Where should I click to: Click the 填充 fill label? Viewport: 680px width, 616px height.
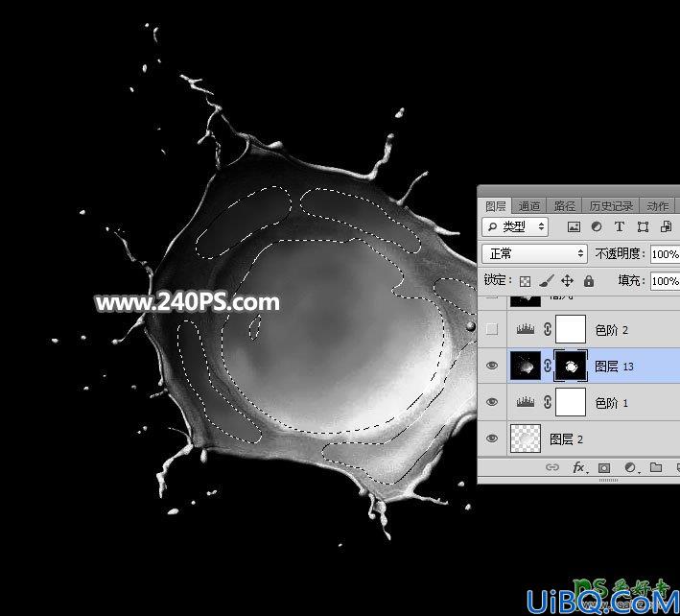(632, 281)
